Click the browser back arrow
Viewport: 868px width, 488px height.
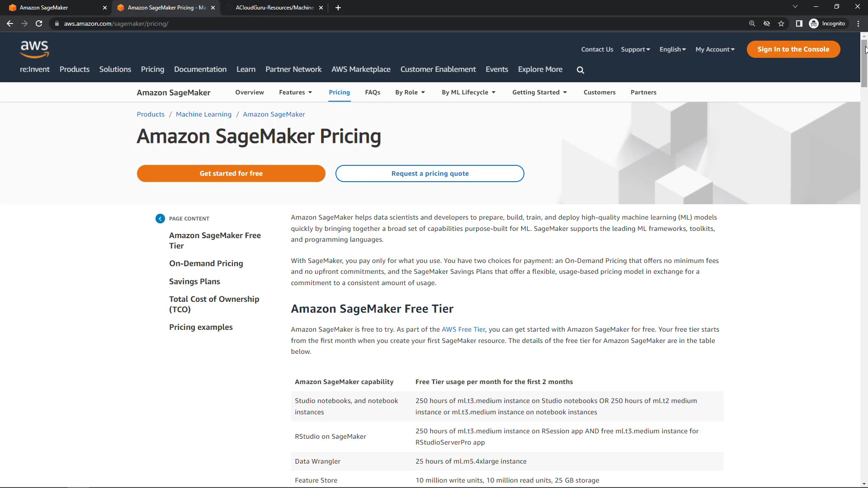10,23
